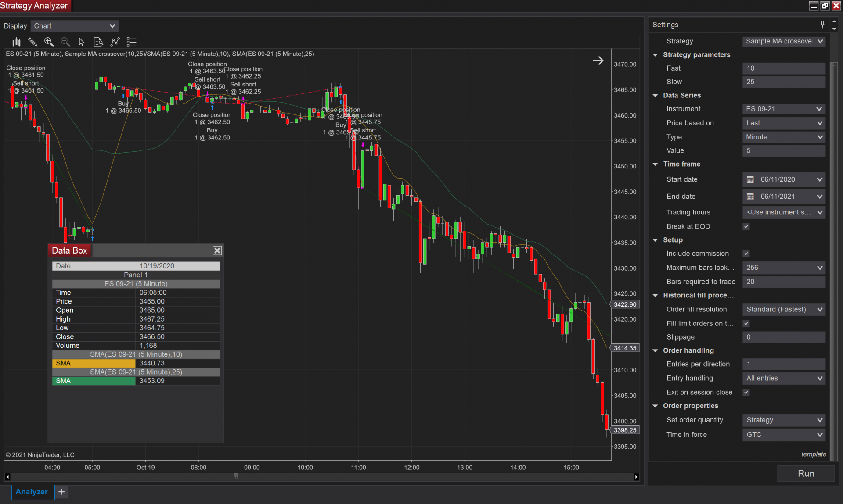Screen dimensions: 843x504
Task: Open the Order fill resolution dropdown
Action: 784,310
